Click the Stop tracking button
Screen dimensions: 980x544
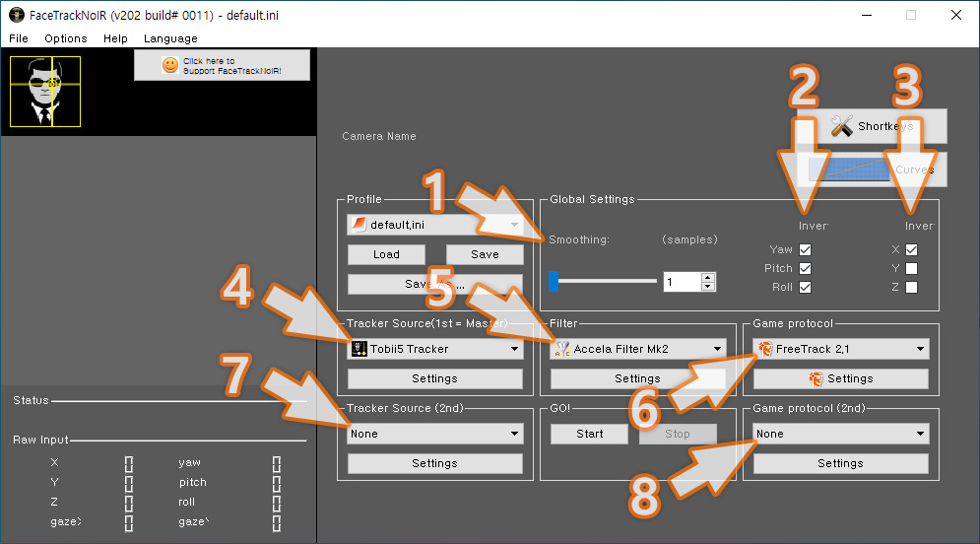[678, 434]
